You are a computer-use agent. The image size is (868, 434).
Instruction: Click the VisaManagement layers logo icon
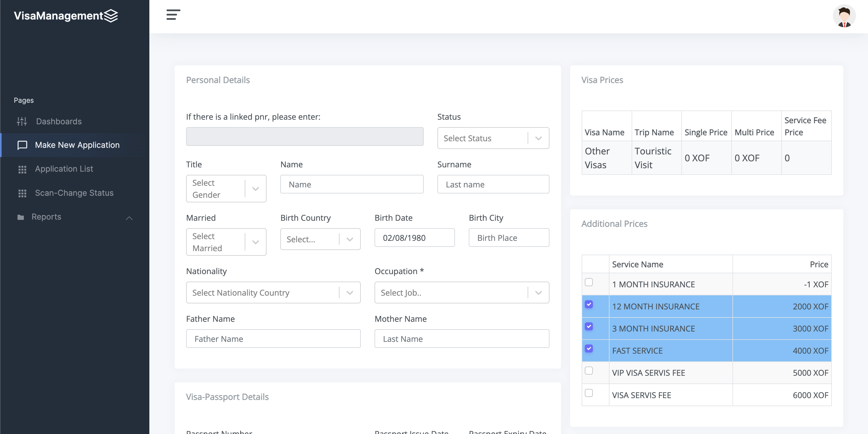pyautogui.click(x=111, y=15)
